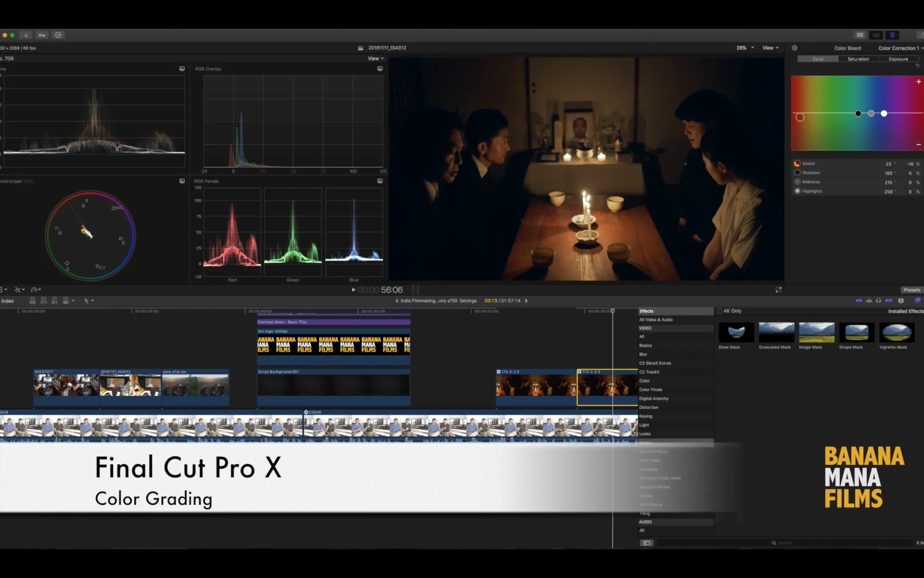Toggle the skimming icon in the timeline bar

click(x=859, y=301)
